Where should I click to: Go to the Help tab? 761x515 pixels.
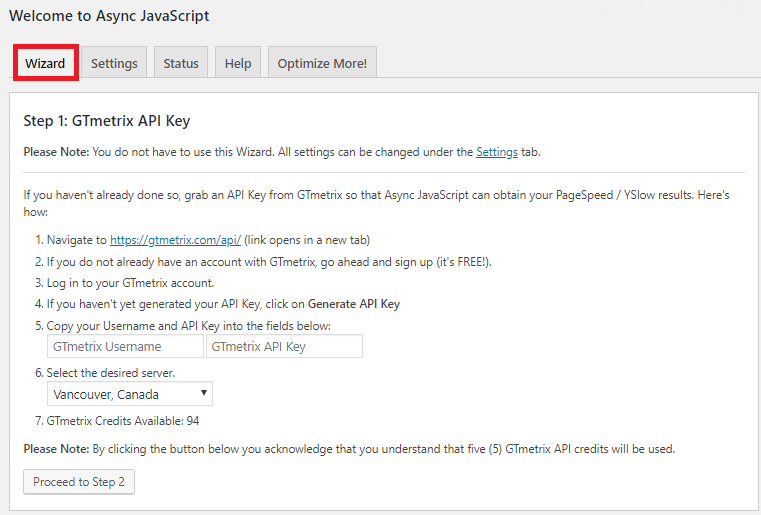click(238, 63)
